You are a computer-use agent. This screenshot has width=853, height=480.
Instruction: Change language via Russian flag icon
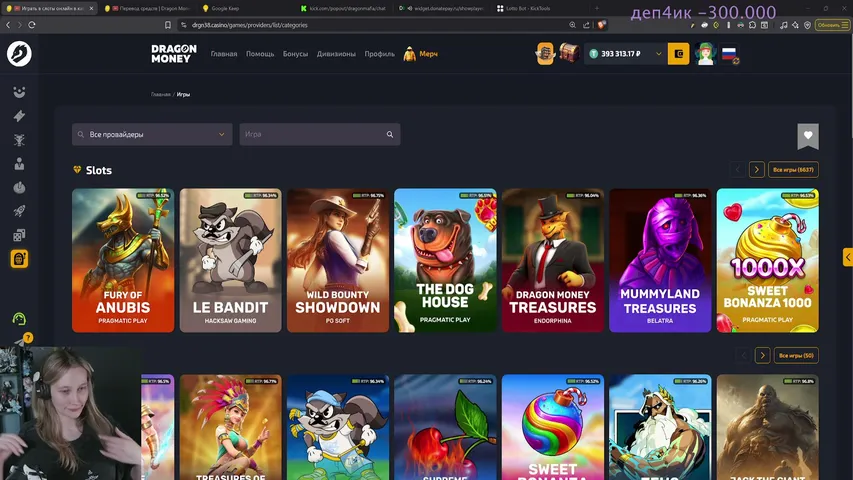coord(730,54)
